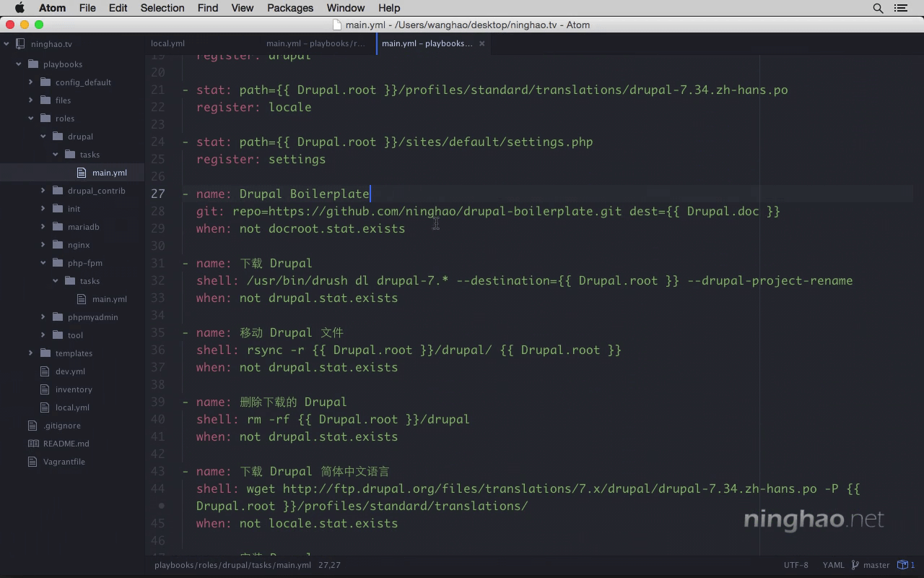Screen dimensions: 924x578
Task: Click the package updates icon in status bar
Action: pyautogui.click(x=905, y=565)
